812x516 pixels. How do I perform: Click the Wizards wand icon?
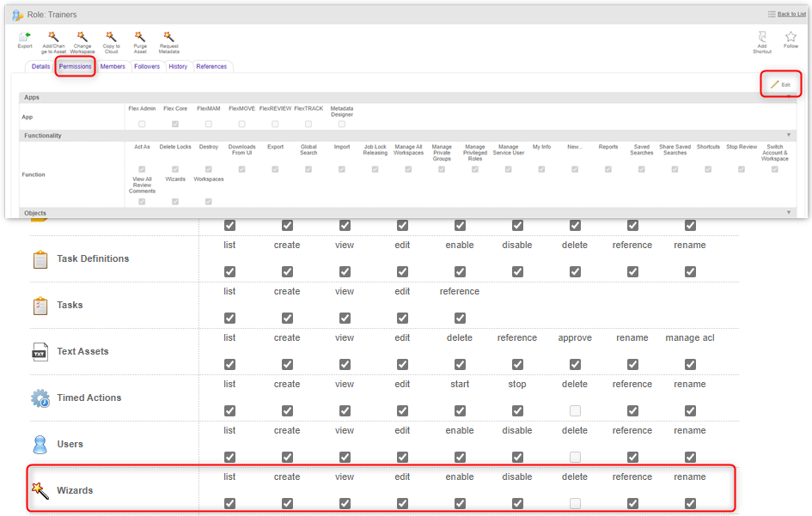(40, 490)
